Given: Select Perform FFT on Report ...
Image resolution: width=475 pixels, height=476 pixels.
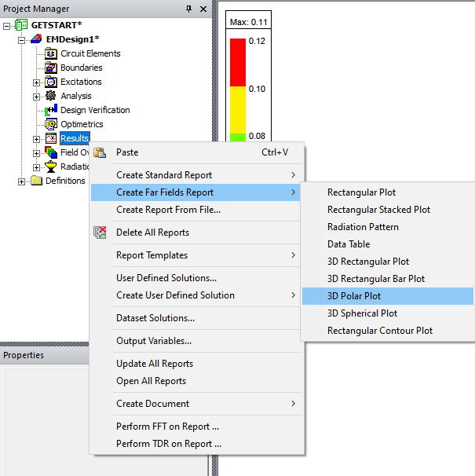Looking at the screenshot, I should tap(197, 427).
